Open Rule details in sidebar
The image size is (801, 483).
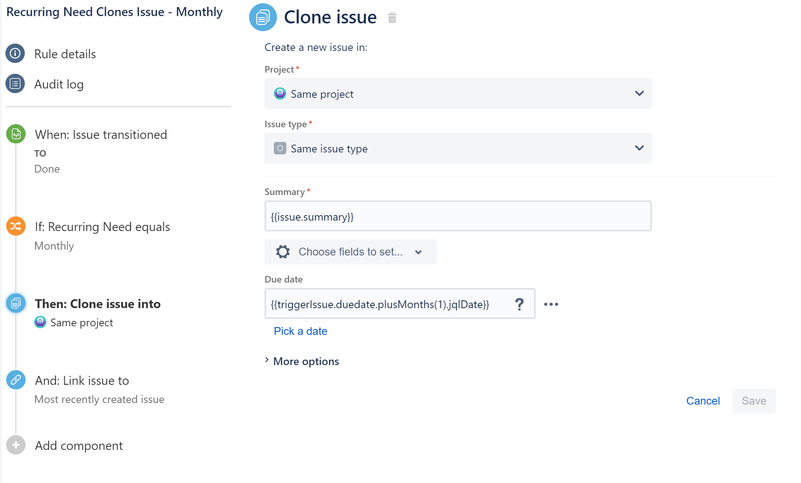coord(65,54)
